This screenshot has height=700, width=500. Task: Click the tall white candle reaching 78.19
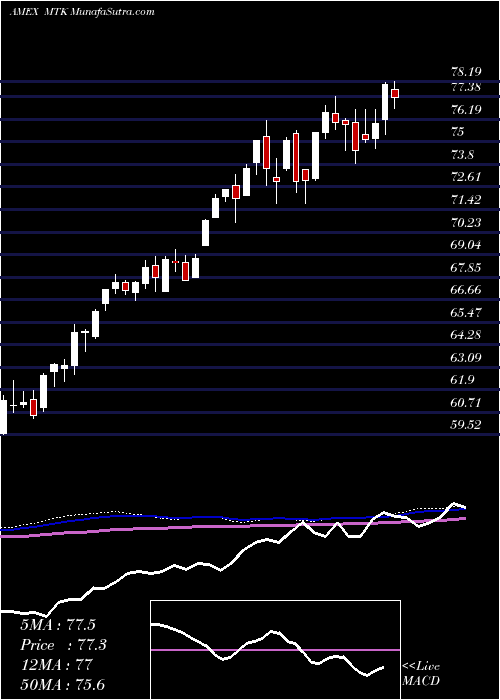385,102
